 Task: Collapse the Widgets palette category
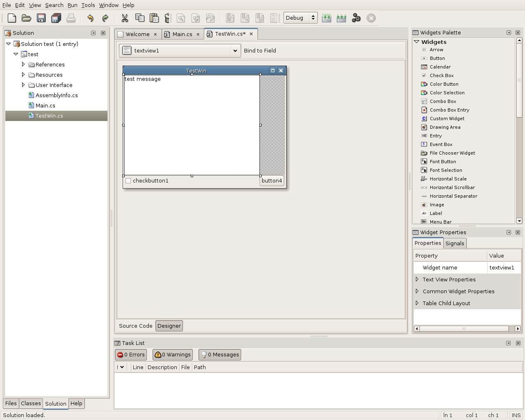coord(417,42)
